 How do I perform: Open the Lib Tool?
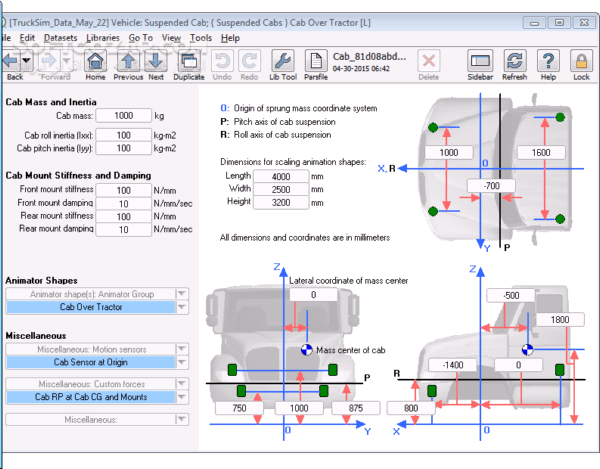(283, 62)
